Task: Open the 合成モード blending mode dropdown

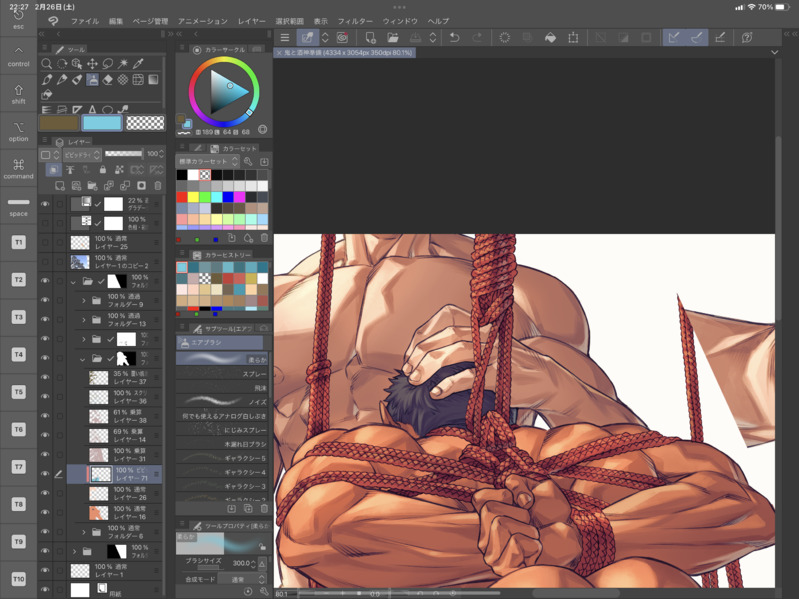Action: (x=242, y=579)
